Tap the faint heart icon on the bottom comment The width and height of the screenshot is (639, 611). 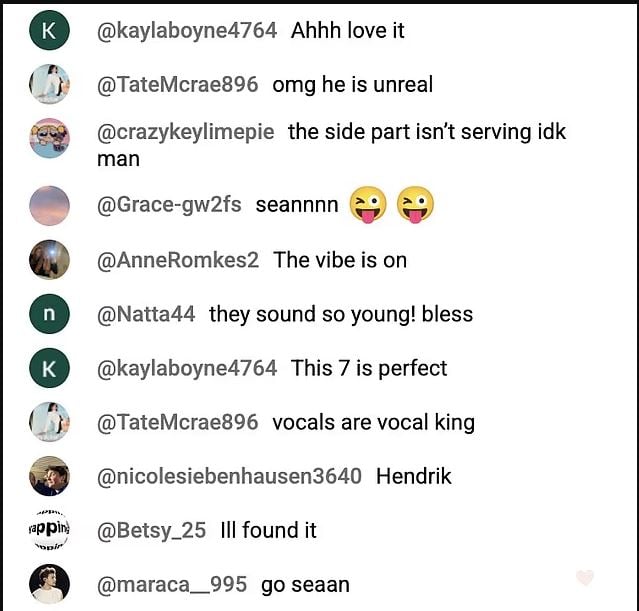coord(585,578)
